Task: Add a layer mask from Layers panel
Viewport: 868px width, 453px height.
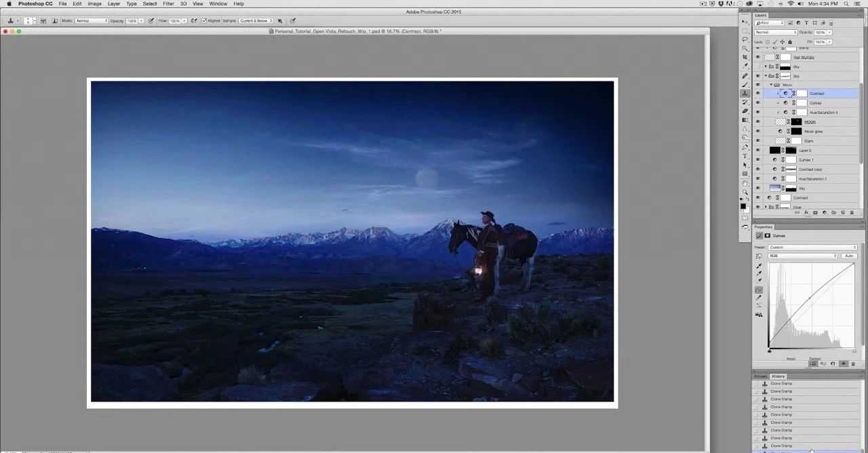Action: coord(815,212)
